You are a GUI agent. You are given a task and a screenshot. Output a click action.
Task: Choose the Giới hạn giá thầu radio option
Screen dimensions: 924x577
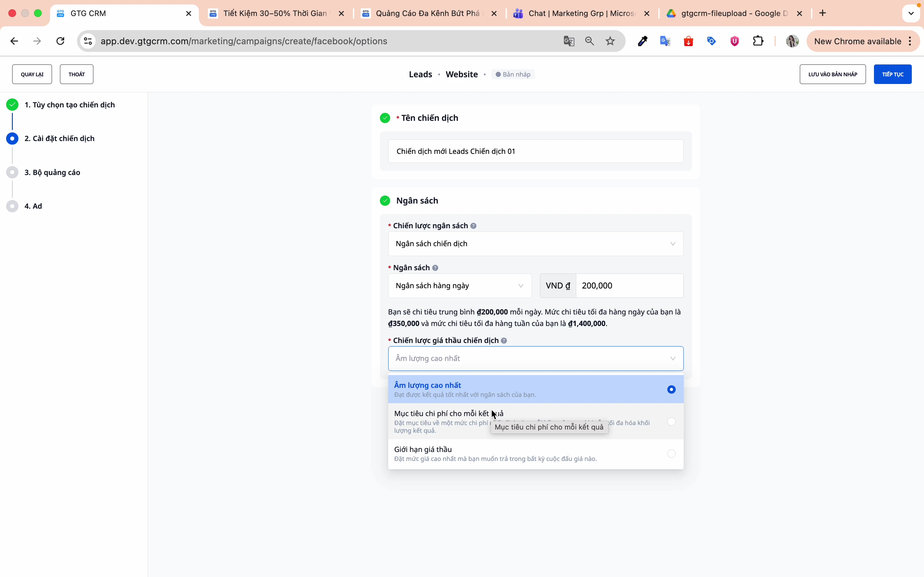(x=671, y=453)
